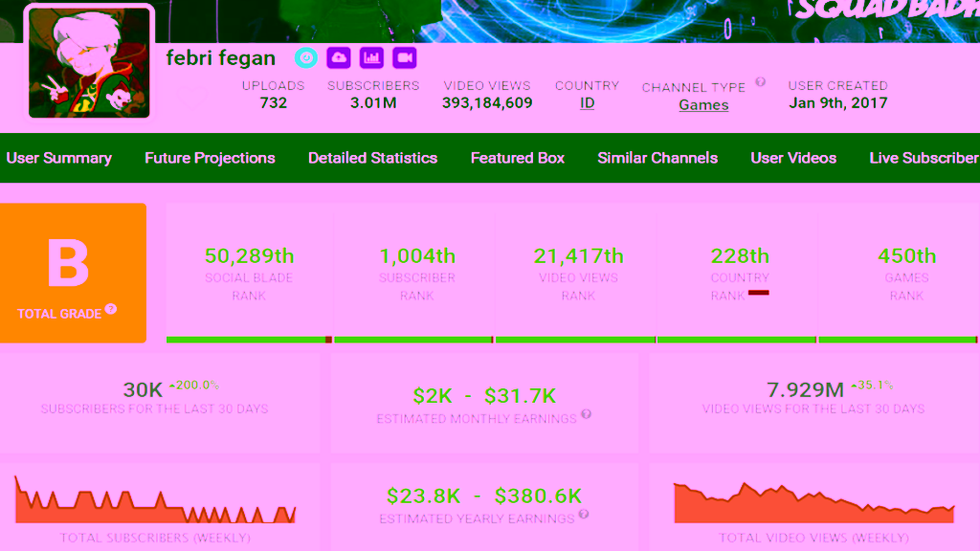This screenshot has height=551, width=980.
Task: Click the Total Subscribers weekly chart
Action: coord(155,501)
